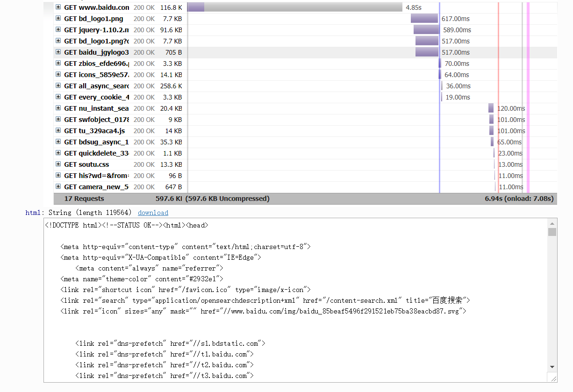Expand the every_cookie request row

click(58, 97)
